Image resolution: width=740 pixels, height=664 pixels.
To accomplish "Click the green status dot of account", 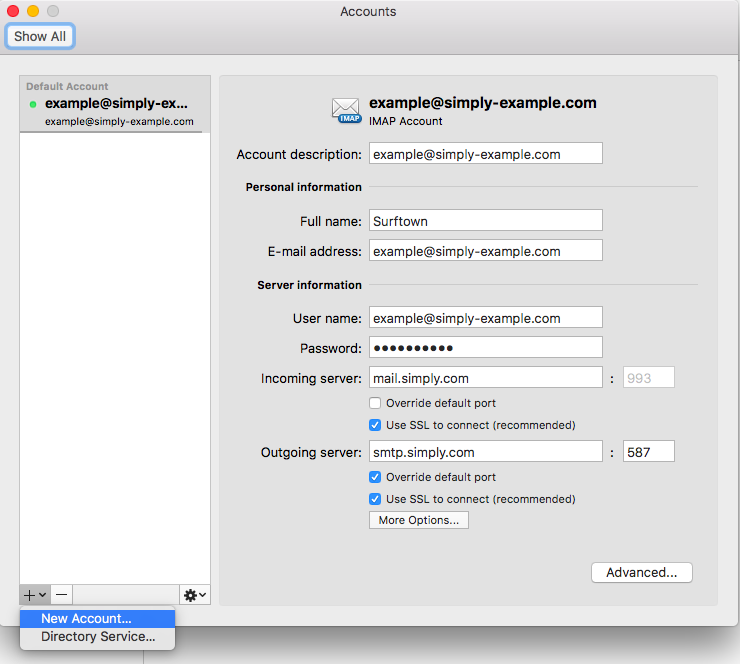I will click(x=33, y=104).
